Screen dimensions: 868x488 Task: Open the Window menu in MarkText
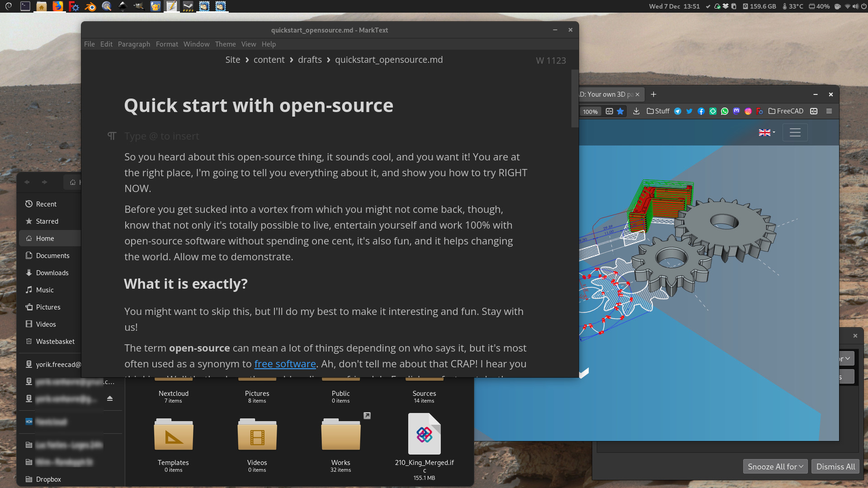click(x=196, y=44)
